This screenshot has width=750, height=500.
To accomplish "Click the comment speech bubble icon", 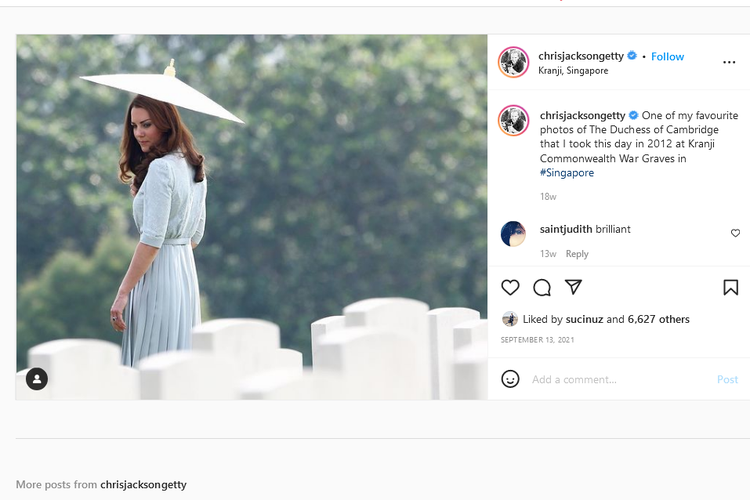I will pos(542,288).
